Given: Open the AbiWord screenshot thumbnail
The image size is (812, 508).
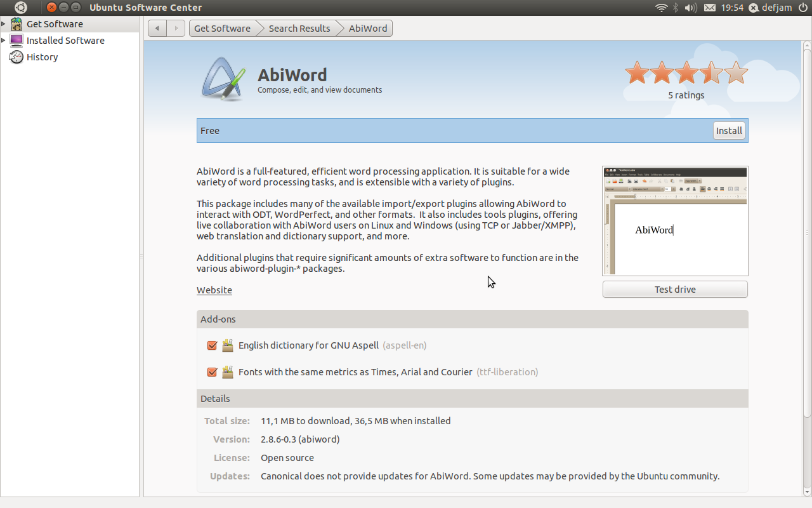Looking at the screenshot, I should 675,221.
